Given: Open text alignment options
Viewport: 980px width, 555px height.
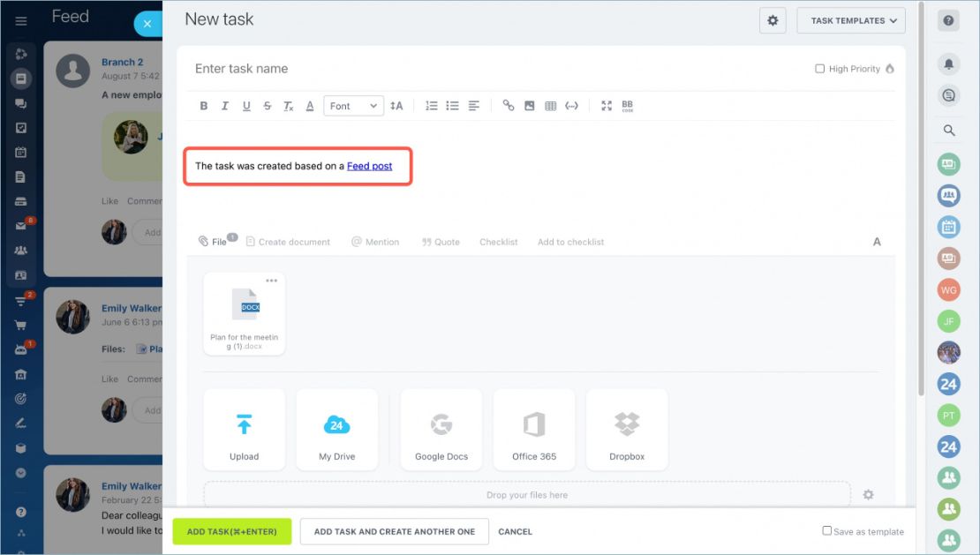Looking at the screenshot, I should [474, 106].
